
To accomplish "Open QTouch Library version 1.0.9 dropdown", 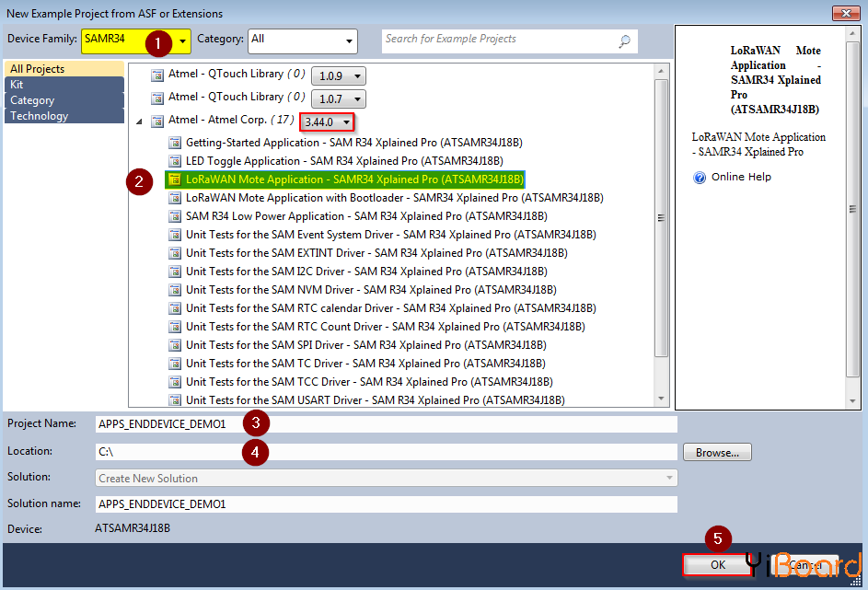I will click(x=338, y=75).
